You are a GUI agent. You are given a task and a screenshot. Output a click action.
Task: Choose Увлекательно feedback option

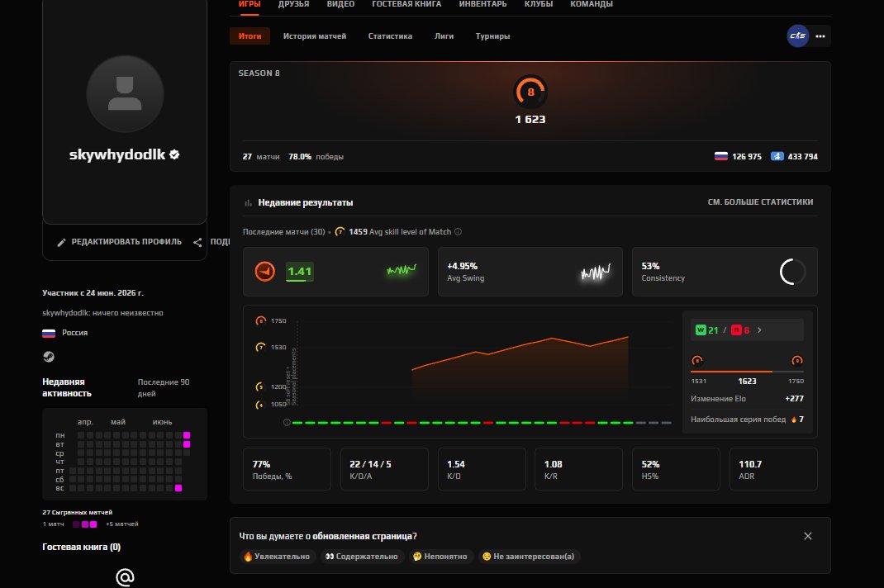pyautogui.click(x=277, y=557)
